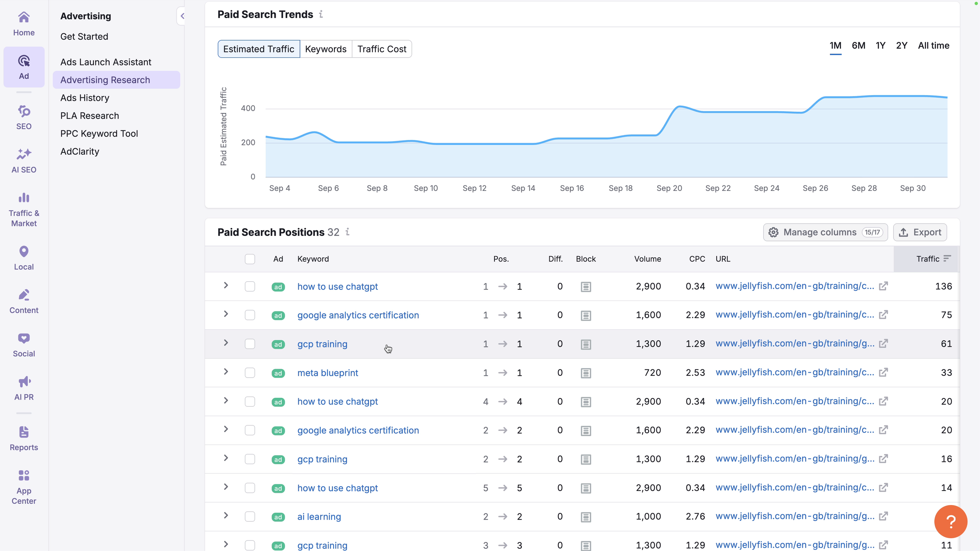Expand the first how to use chatgpt row

coord(226,286)
